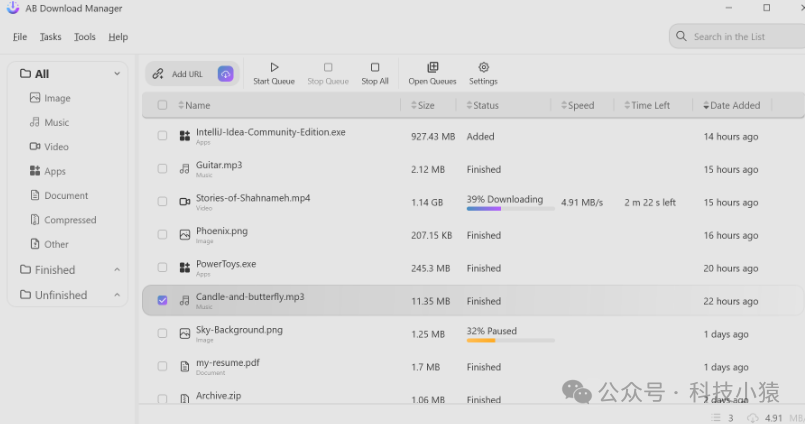Viewport: 805px width, 424px height.
Task: Toggle the select-all checkbox in header
Action: pyautogui.click(x=162, y=105)
